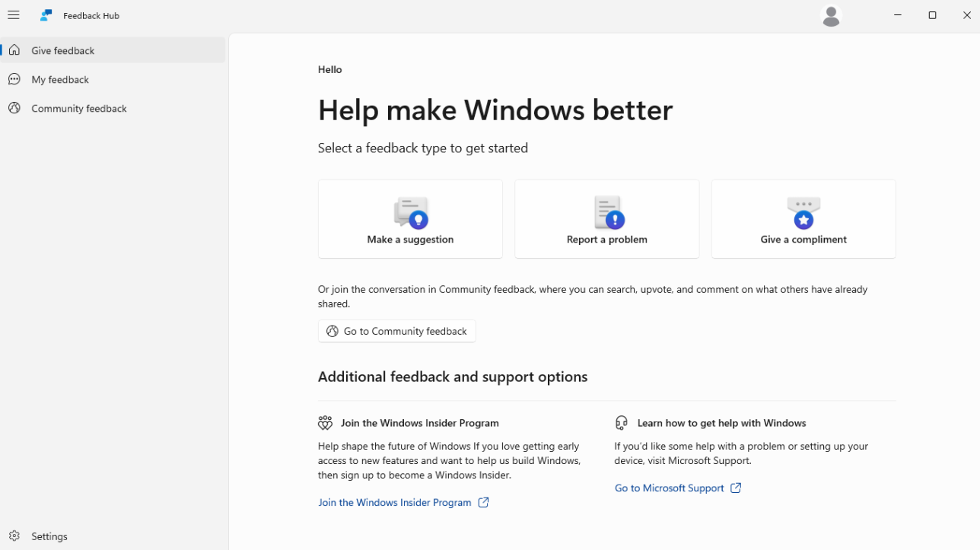Switch to Community feedback in the sidebar
This screenshot has height=550, width=980.
(113, 108)
